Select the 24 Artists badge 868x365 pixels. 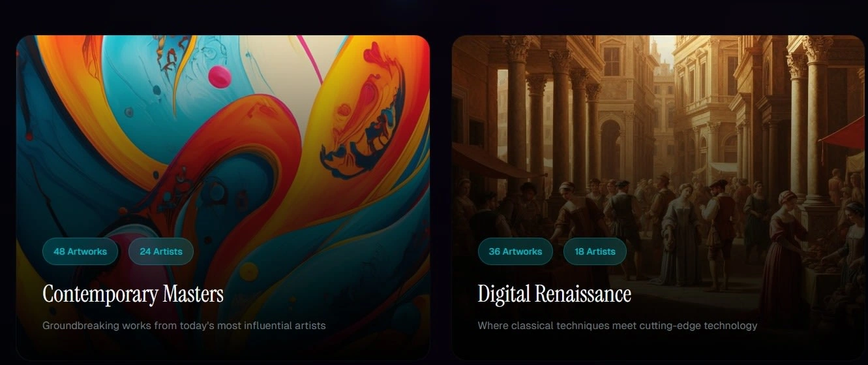point(161,251)
